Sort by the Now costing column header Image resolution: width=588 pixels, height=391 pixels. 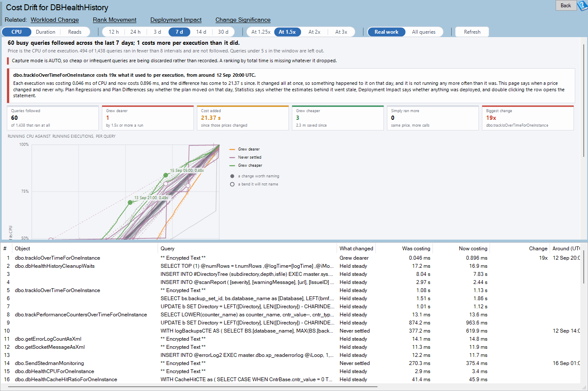pyautogui.click(x=461, y=249)
